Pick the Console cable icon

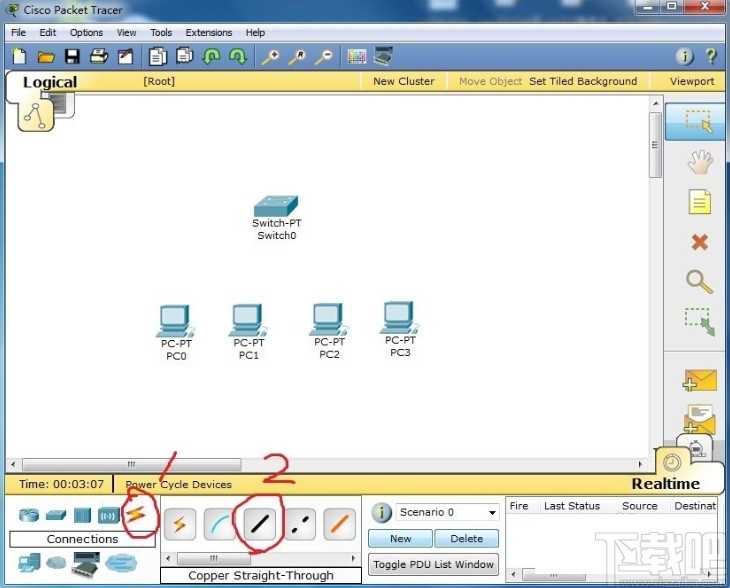[x=220, y=524]
